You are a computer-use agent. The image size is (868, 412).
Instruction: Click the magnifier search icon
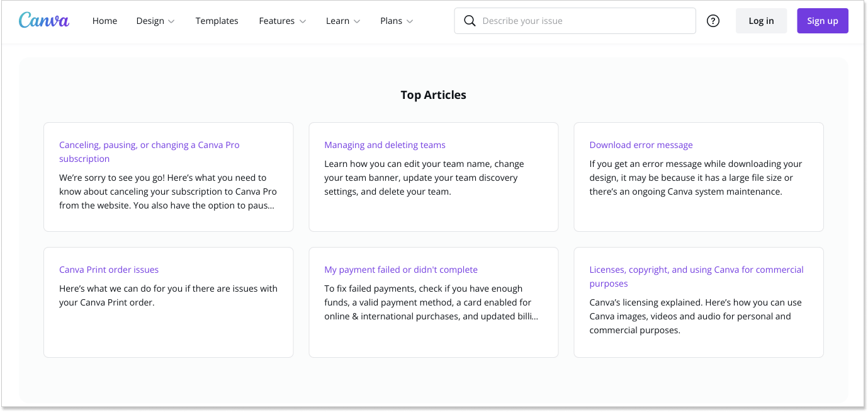pyautogui.click(x=470, y=21)
